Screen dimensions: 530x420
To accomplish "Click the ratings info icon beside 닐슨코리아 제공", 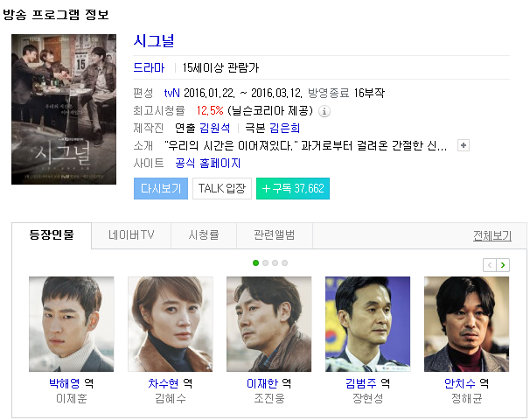I will pos(324,111).
